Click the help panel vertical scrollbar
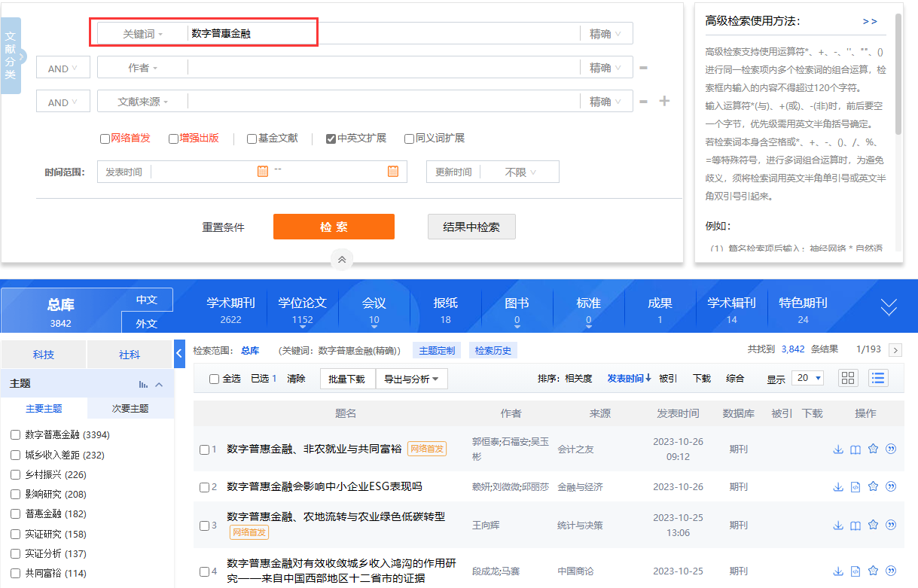918x588 pixels. coord(898,75)
